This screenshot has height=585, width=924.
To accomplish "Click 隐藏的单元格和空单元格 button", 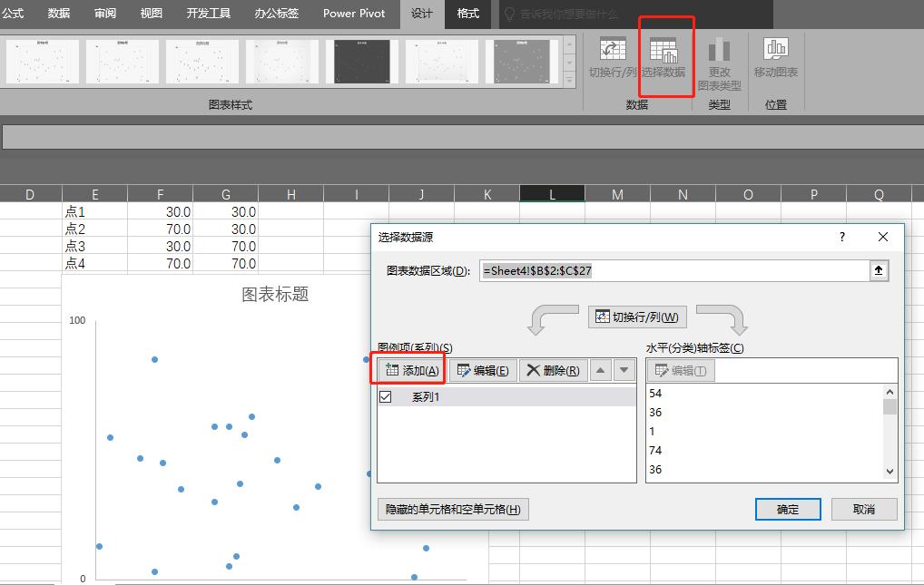I will [452, 509].
